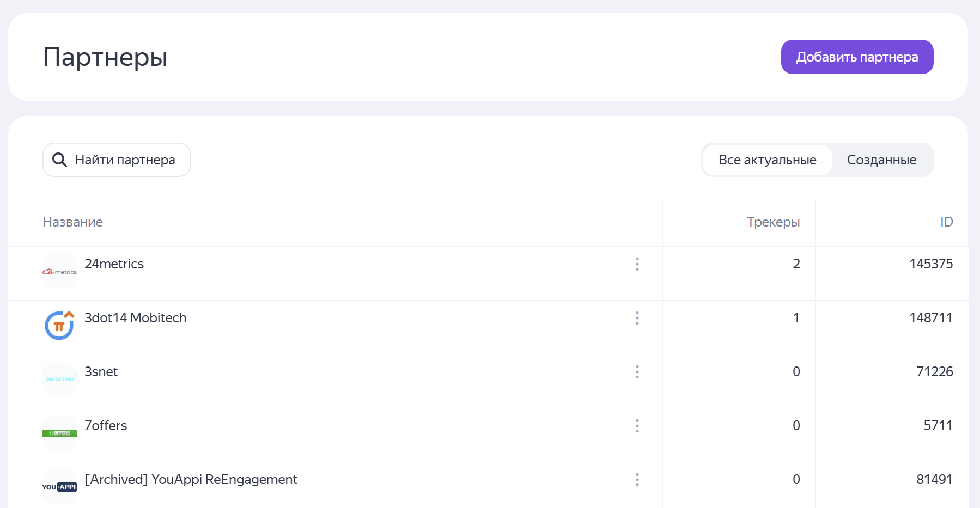Screen dimensions: 980x508
Task: Switch to the 'Созданные' tab
Action: point(881,160)
